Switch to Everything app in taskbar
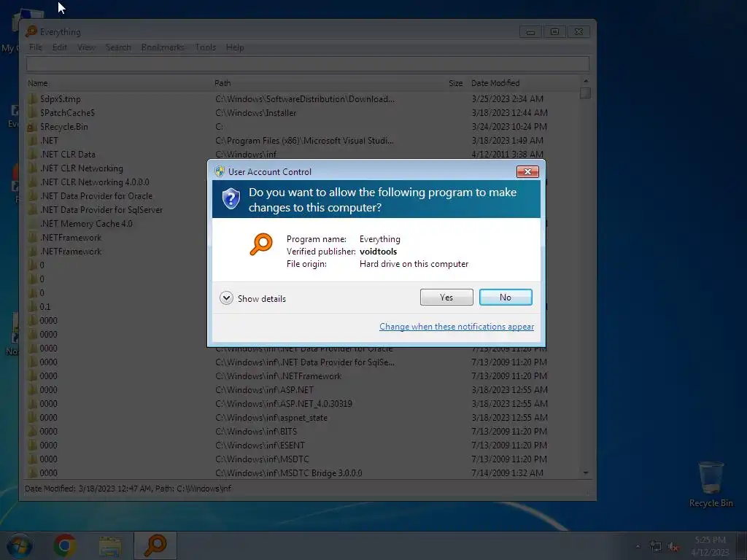 coord(155,545)
